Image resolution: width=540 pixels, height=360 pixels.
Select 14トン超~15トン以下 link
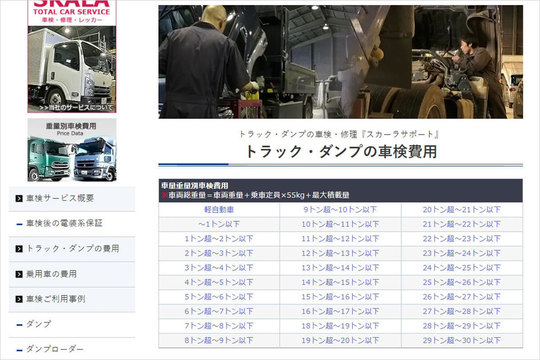click(340, 282)
